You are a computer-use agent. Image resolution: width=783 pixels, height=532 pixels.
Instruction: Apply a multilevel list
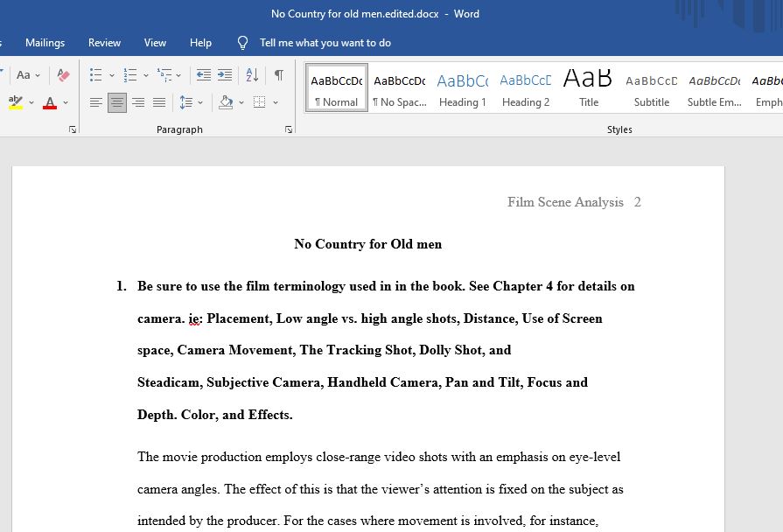[164, 75]
